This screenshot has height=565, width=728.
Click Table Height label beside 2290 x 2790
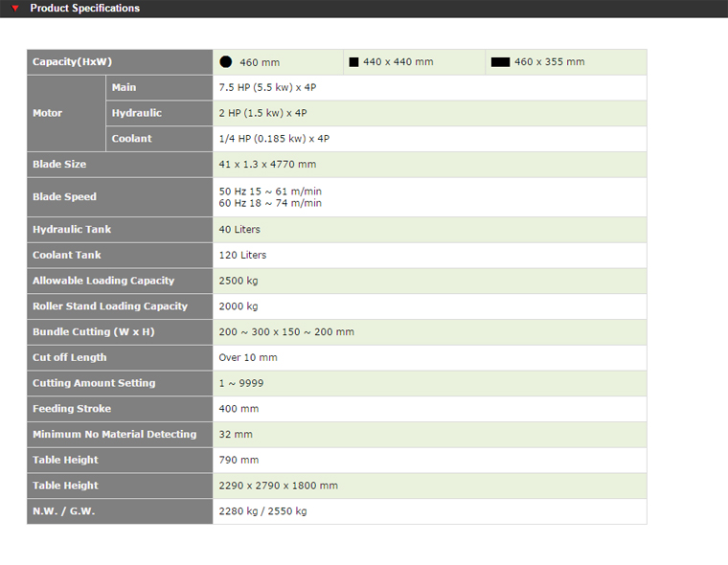pyautogui.click(x=65, y=486)
